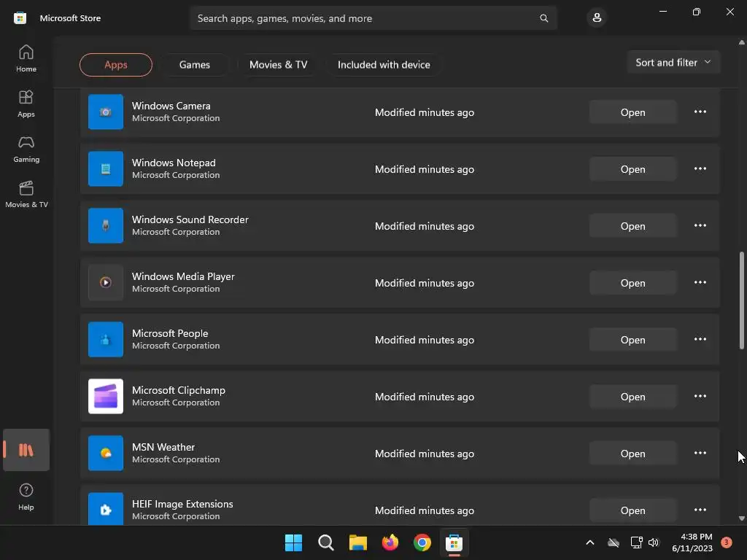Open Microsoft Clipchamp app
Viewport: 747px width, 560px height.
coord(632,397)
